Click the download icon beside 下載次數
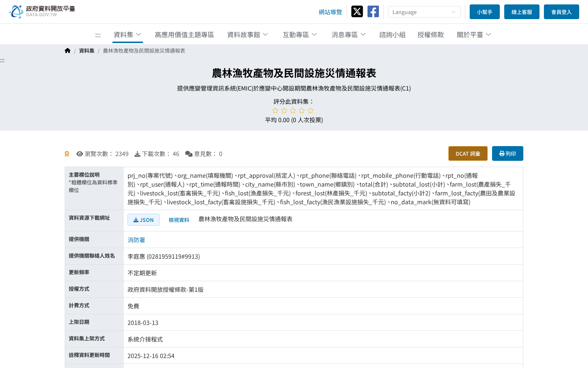The height and width of the screenshot is (368, 588). point(137,154)
